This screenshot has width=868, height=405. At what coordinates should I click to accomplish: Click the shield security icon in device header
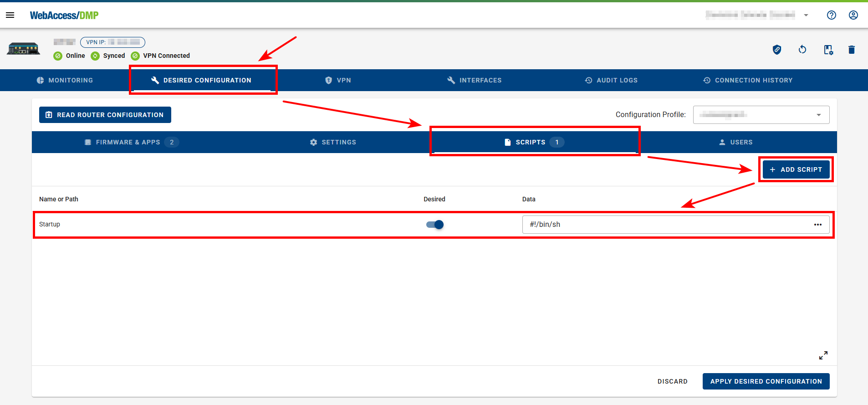777,50
